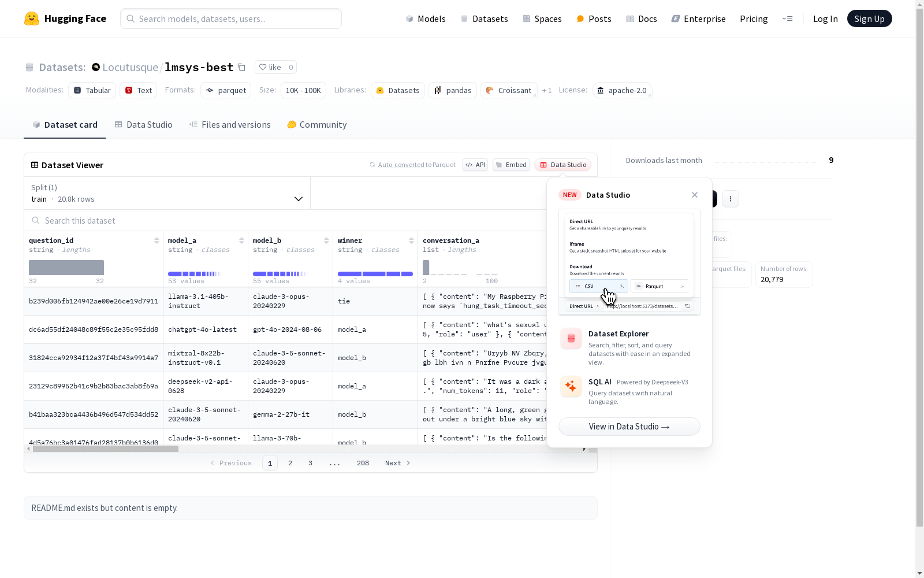Go to page 3 of results
The height and width of the screenshot is (578, 924).
coord(310,463)
